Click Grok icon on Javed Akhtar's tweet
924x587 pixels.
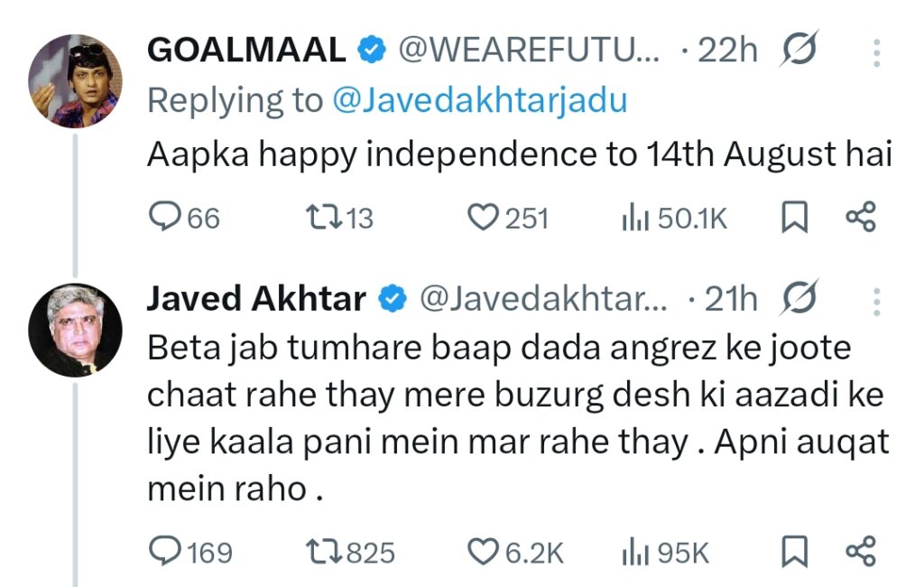coord(800,299)
